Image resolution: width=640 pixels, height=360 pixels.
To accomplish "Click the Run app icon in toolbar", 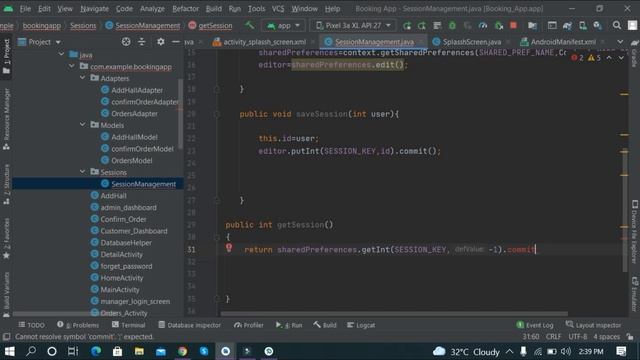I will [x=407, y=26].
